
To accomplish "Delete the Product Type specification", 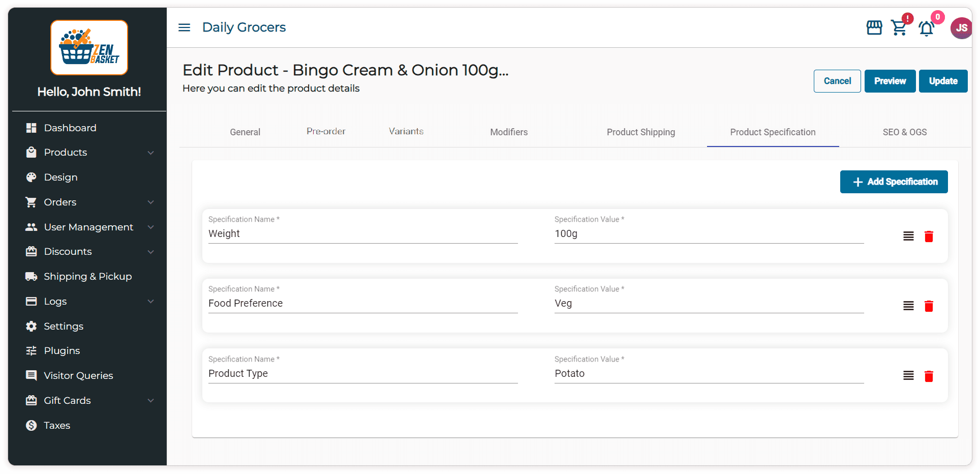I will pos(929,376).
